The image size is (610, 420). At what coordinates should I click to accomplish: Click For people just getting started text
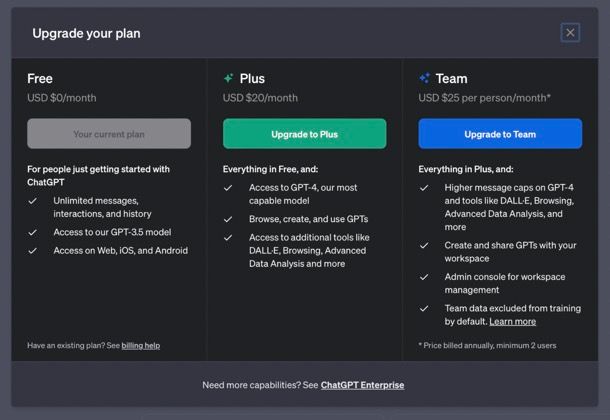[98, 176]
